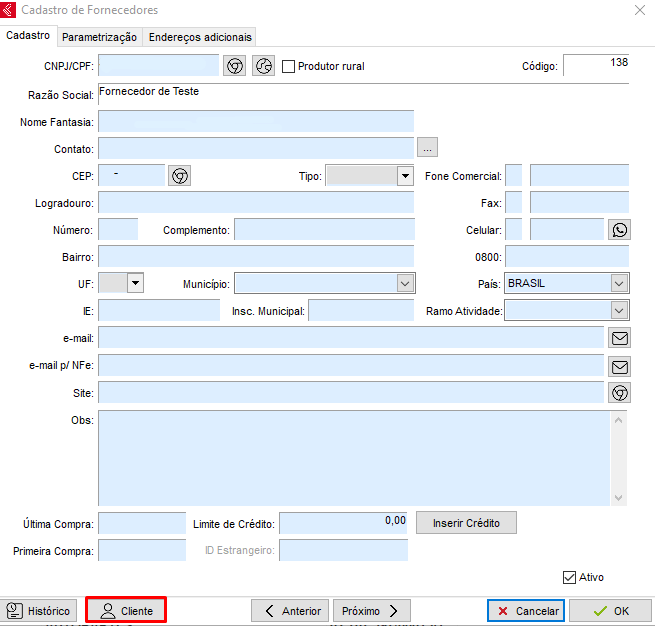655x626 pixels.
Task: Click the second globe icon beside CNPJ/CPF
Action: (x=264, y=66)
